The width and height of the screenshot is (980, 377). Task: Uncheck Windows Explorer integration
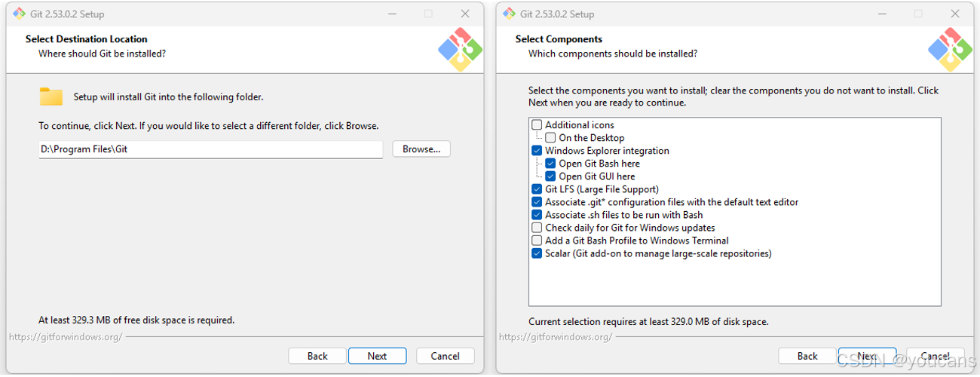pyautogui.click(x=537, y=151)
